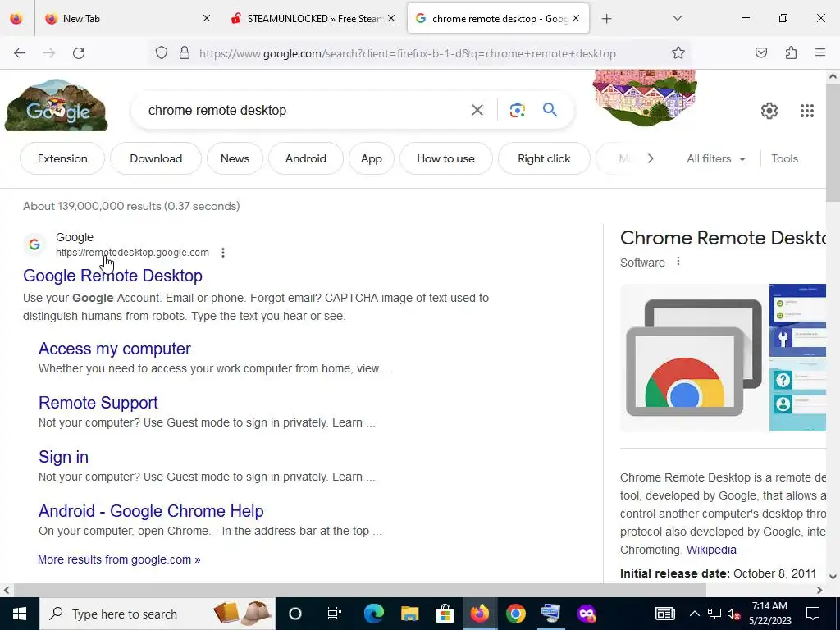
Task: Click the Windows taskbar search box
Action: pos(157,614)
